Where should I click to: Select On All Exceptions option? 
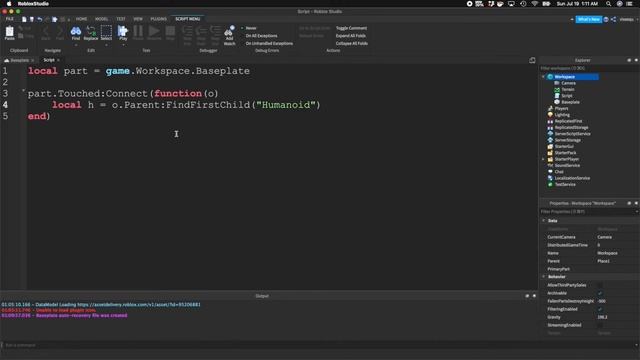coord(261,36)
